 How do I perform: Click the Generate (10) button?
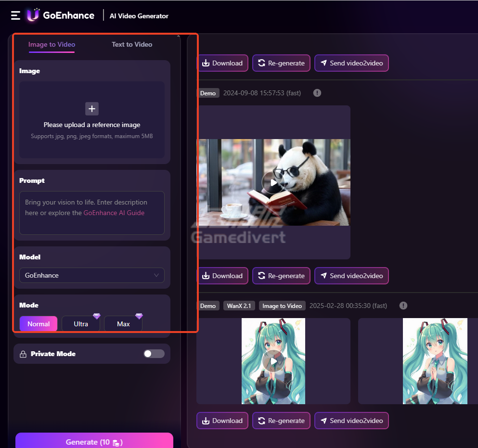tap(94, 441)
